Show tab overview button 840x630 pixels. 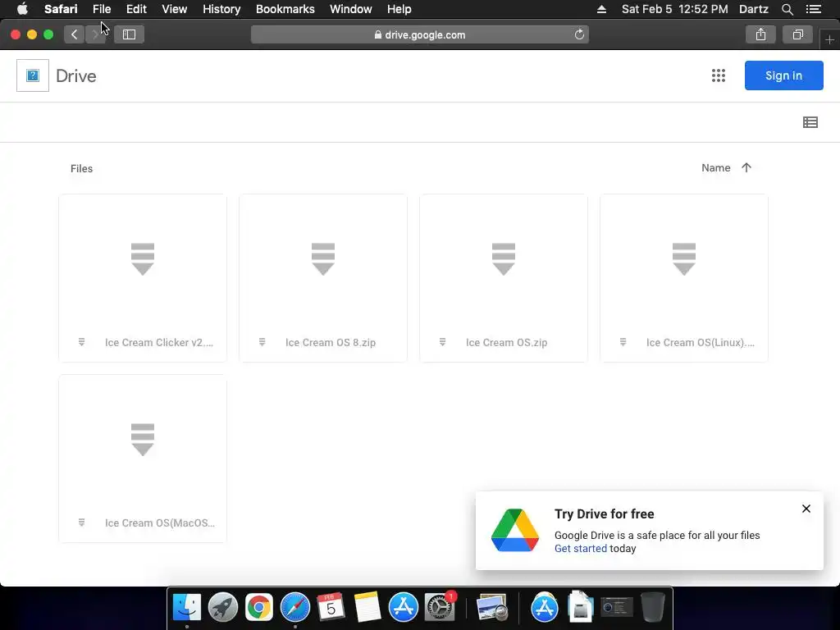[x=797, y=34]
